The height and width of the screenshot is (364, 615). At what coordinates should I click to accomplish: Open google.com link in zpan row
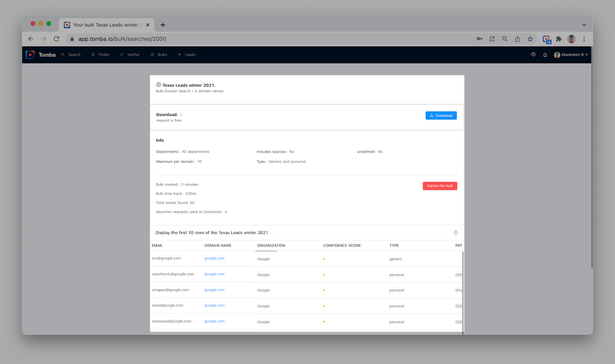(214, 305)
